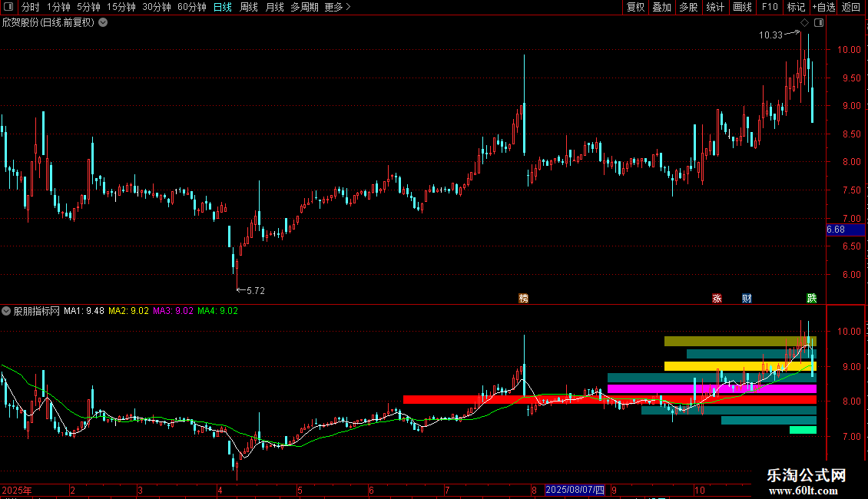Image resolution: width=868 pixels, height=499 pixels.
Task: Click the green MA4: 9.02 label
Action: coord(217,311)
